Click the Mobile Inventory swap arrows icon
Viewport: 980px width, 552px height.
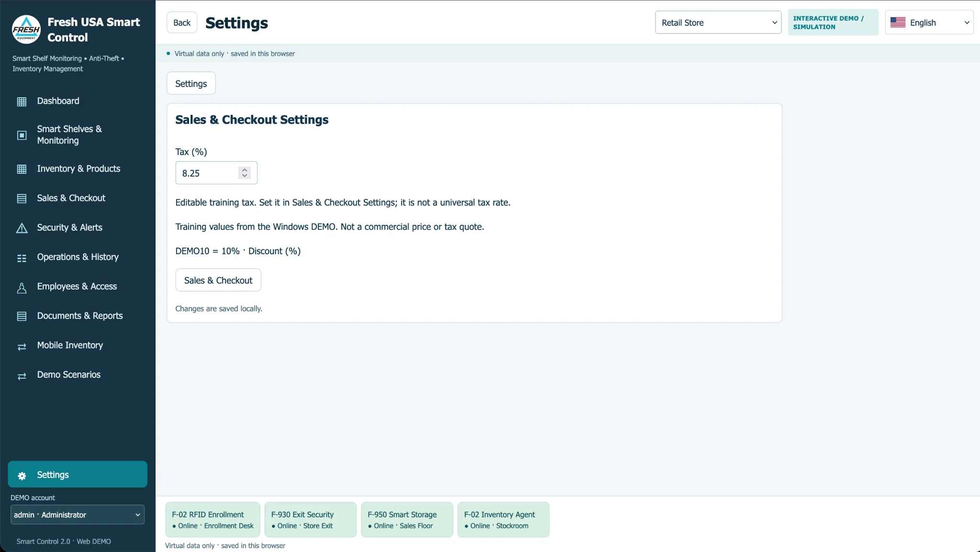pyautogui.click(x=22, y=347)
